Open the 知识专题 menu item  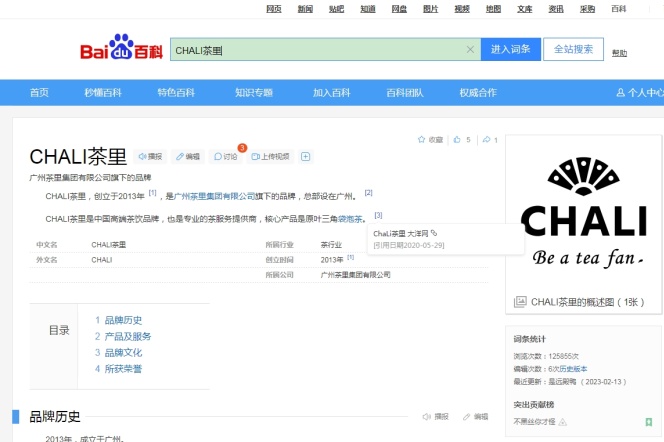point(254,92)
